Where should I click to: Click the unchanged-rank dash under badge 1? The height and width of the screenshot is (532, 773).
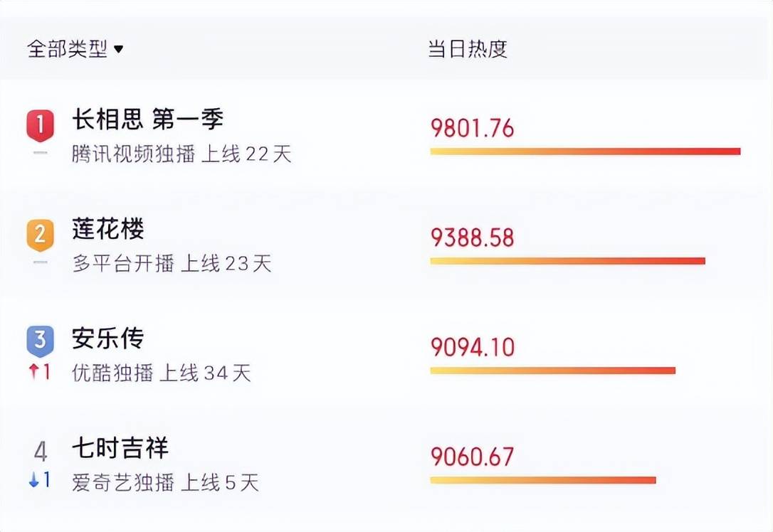click(x=40, y=153)
